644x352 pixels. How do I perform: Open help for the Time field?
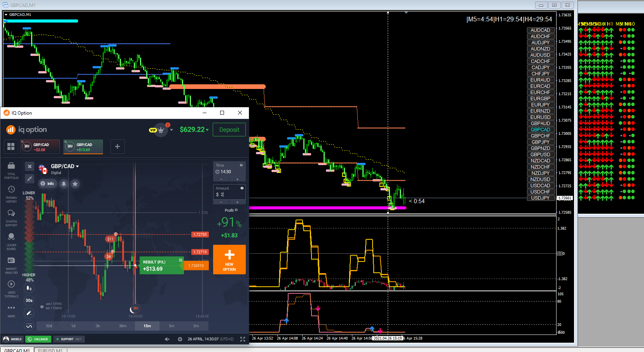241,165
